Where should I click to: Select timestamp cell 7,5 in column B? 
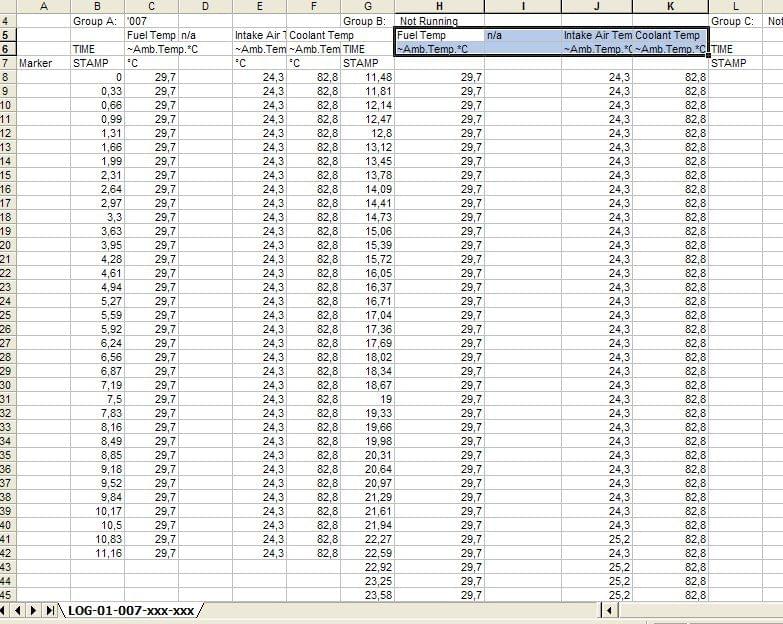point(97,399)
